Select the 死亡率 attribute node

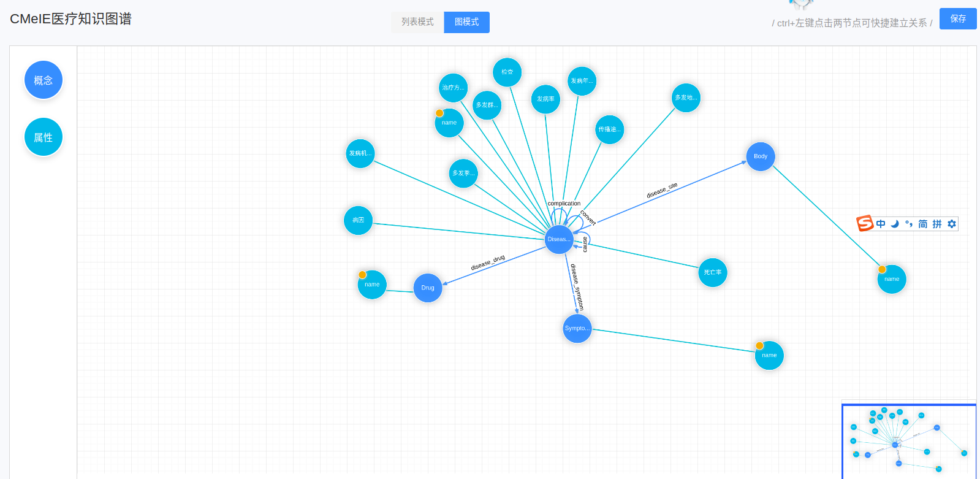pos(713,272)
